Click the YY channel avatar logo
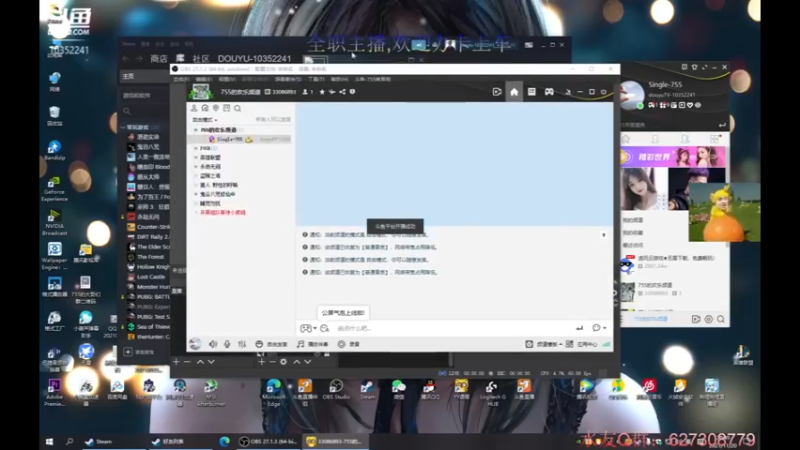 point(201,92)
